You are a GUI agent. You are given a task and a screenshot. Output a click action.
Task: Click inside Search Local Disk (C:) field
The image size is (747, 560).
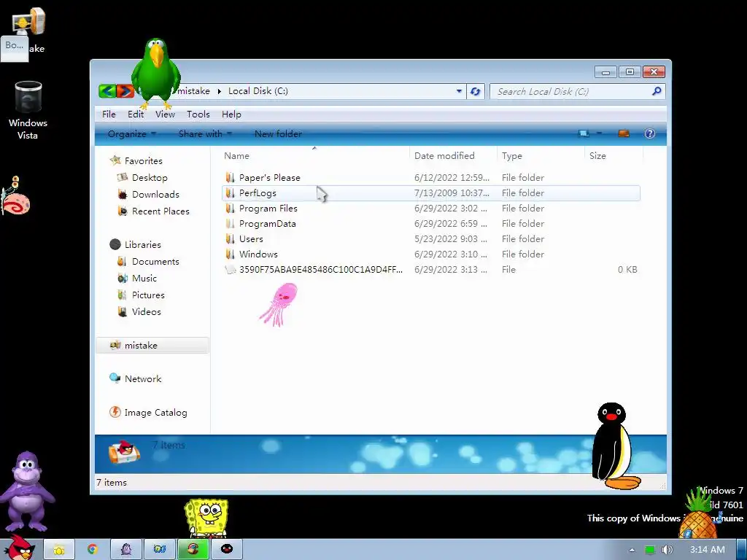572,91
